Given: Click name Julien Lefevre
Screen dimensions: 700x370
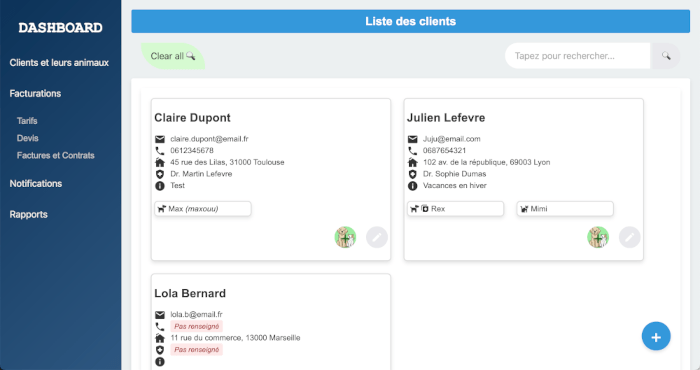Looking at the screenshot, I should [x=446, y=118].
